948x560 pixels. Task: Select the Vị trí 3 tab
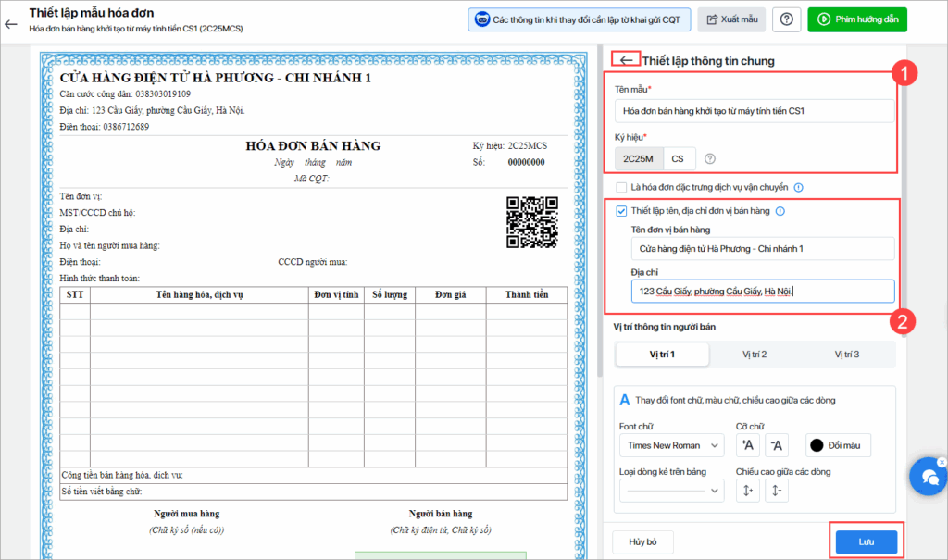[x=846, y=355]
